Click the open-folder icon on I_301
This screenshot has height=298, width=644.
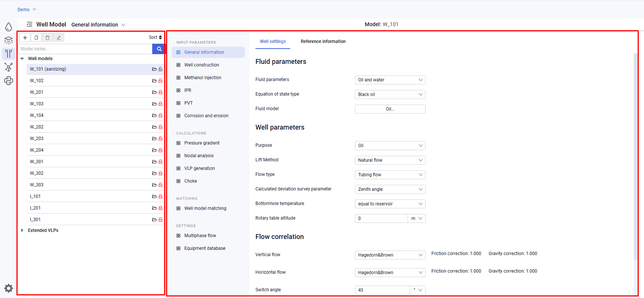click(x=154, y=220)
